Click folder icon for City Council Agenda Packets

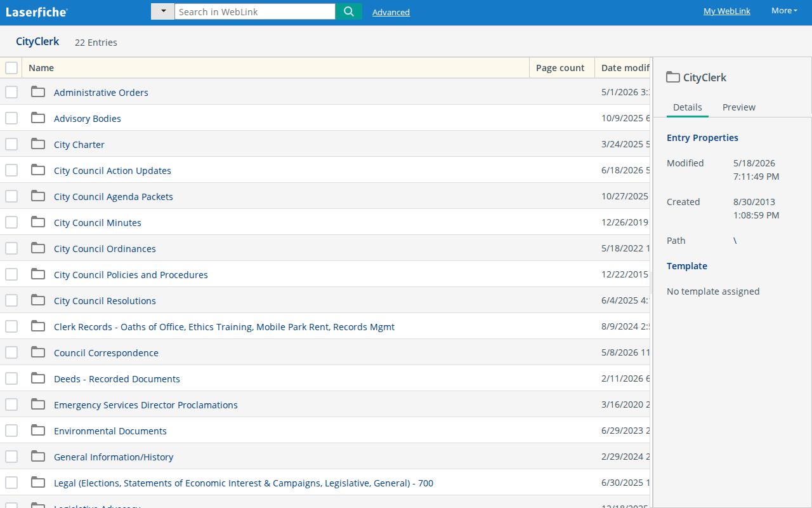click(x=38, y=196)
